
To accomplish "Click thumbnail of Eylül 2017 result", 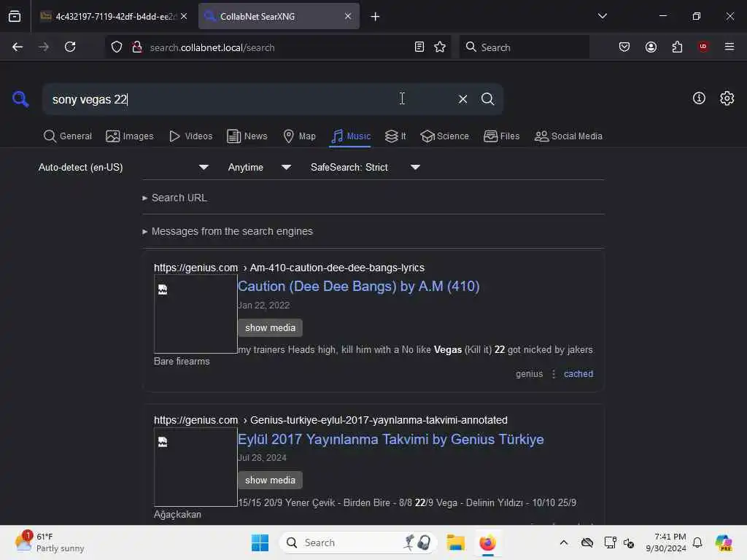I will coord(196,467).
